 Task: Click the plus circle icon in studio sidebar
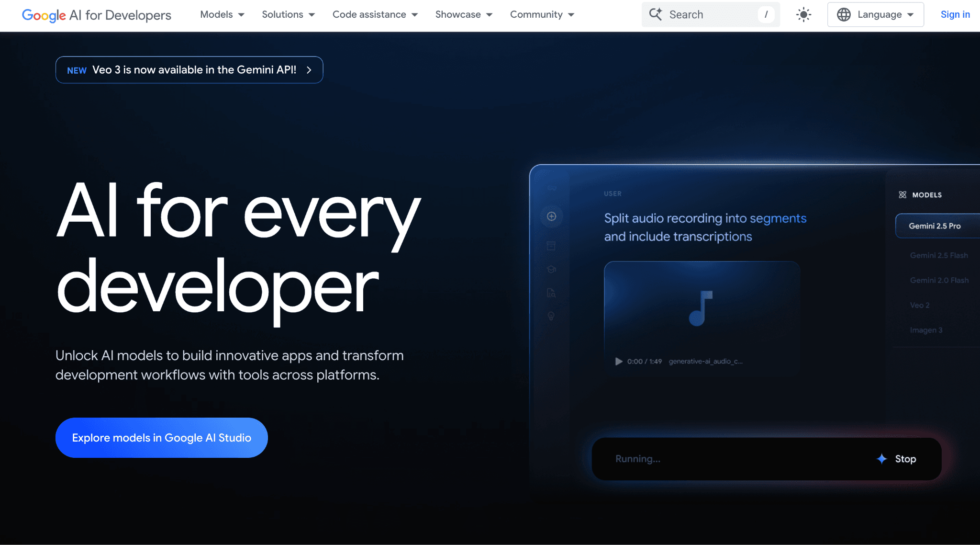click(551, 216)
